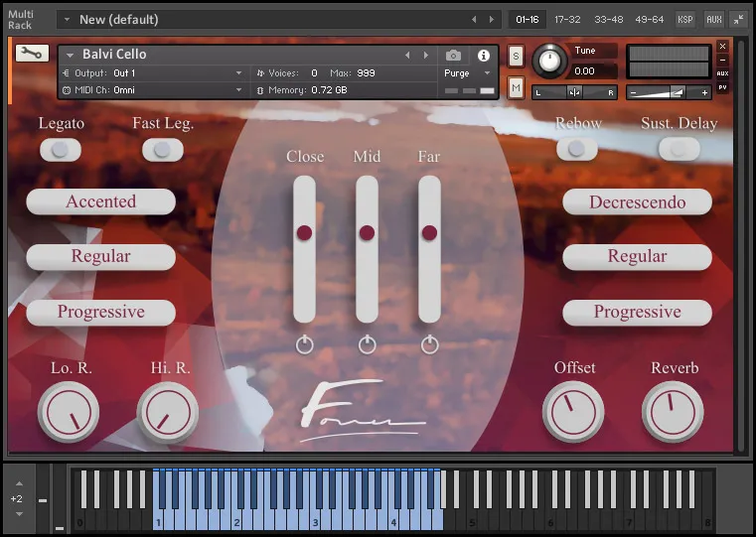The height and width of the screenshot is (537, 756).
Task: Open the MIDI Ch Omni dropdown
Action: (153, 90)
